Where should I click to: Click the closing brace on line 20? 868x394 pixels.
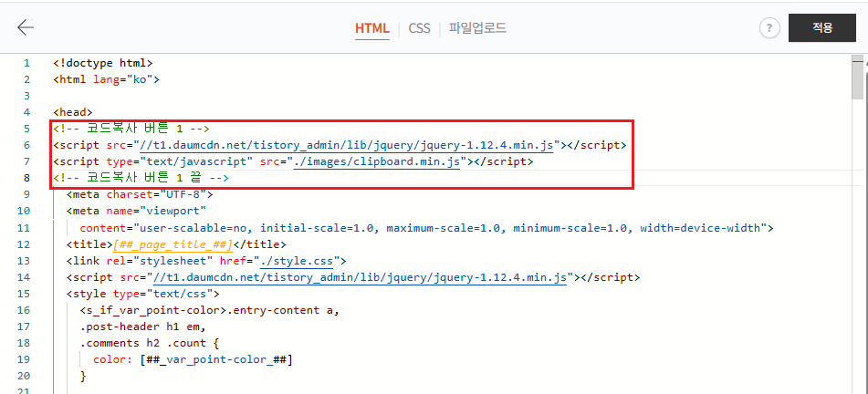(x=84, y=377)
